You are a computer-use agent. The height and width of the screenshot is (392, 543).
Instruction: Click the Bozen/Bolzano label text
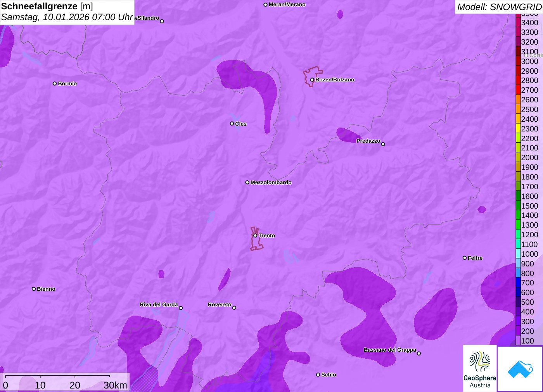click(335, 79)
